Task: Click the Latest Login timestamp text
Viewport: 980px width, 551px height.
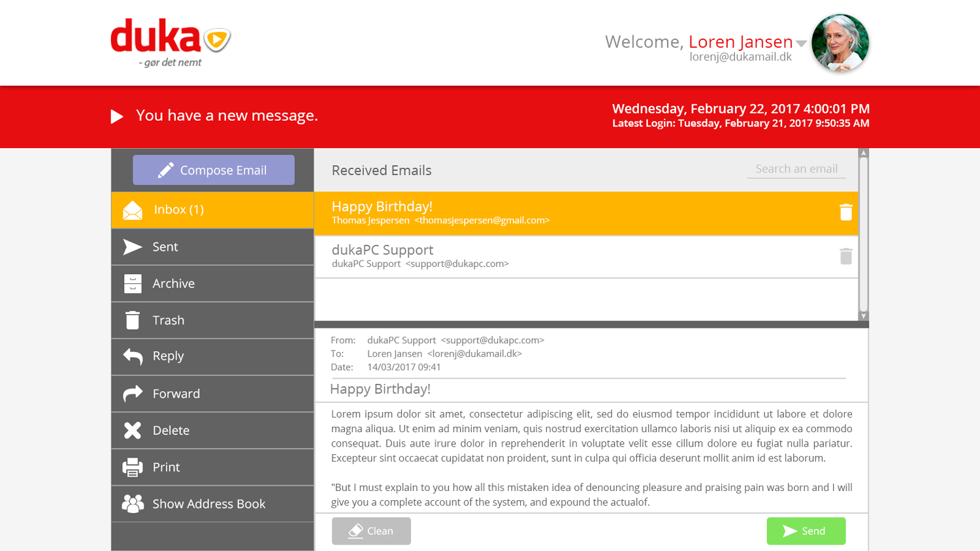Action: click(x=741, y=123)
